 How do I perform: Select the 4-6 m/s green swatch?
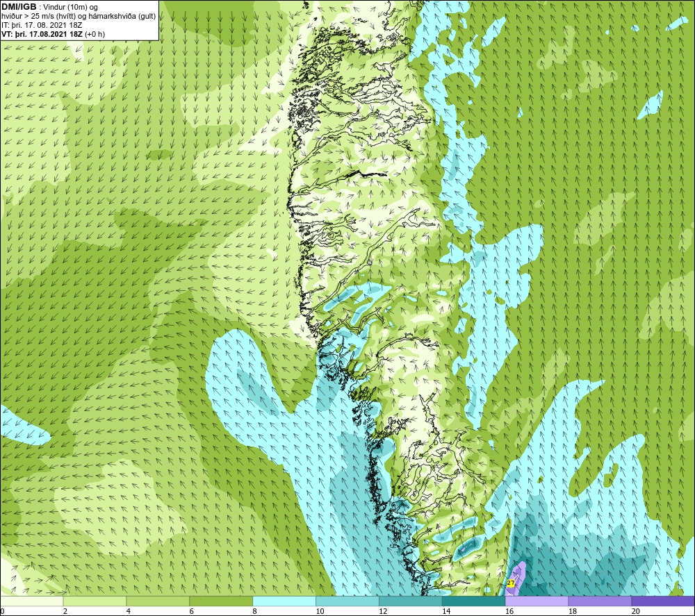click(x=158, y=601)
